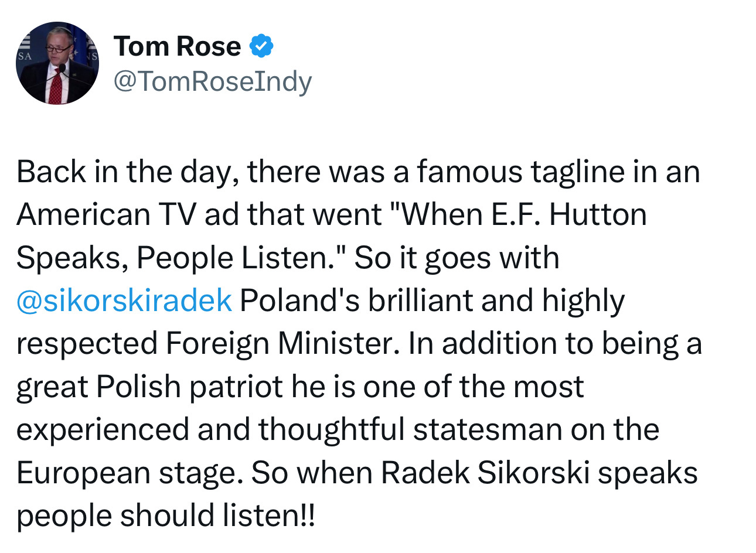
Task: Click the "So it goes with" phrase
Action: pyautogui.click(x=457, y=258)
